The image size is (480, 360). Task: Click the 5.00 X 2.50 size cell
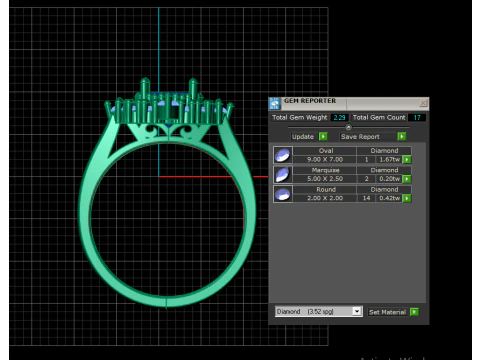click(x=325, y=179)
